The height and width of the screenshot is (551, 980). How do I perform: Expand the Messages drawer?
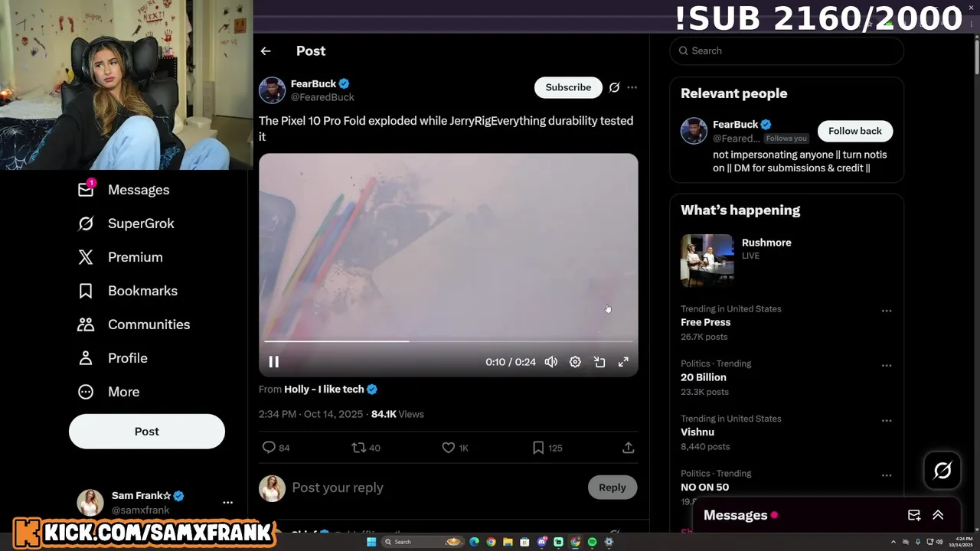click(x=938, y=515)
